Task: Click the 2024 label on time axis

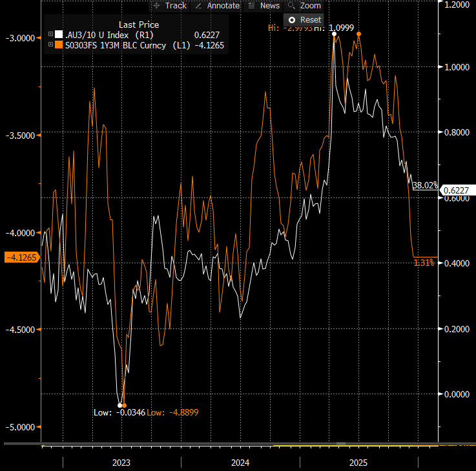Action: [x=240, y=463]
